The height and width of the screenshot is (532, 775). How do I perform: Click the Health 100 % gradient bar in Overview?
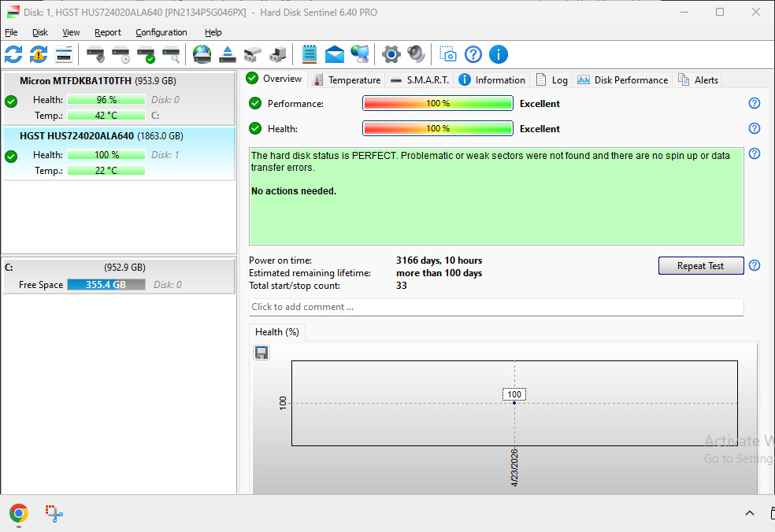437,128
